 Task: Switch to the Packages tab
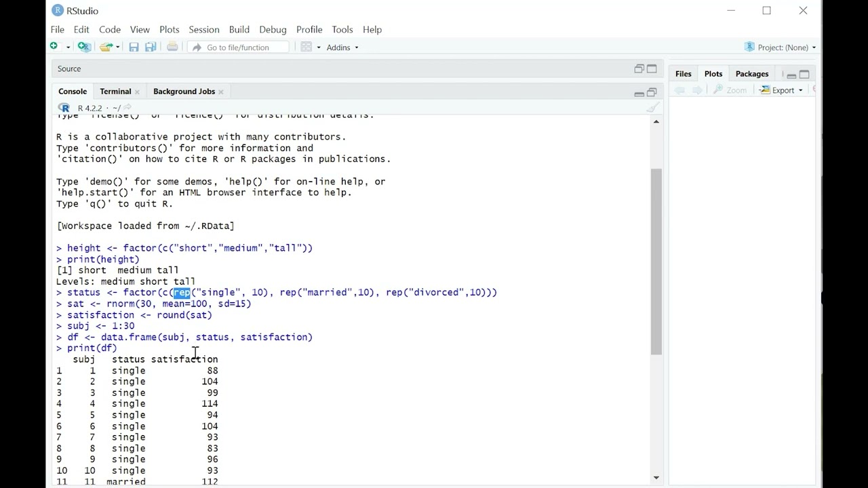[752, 74]
